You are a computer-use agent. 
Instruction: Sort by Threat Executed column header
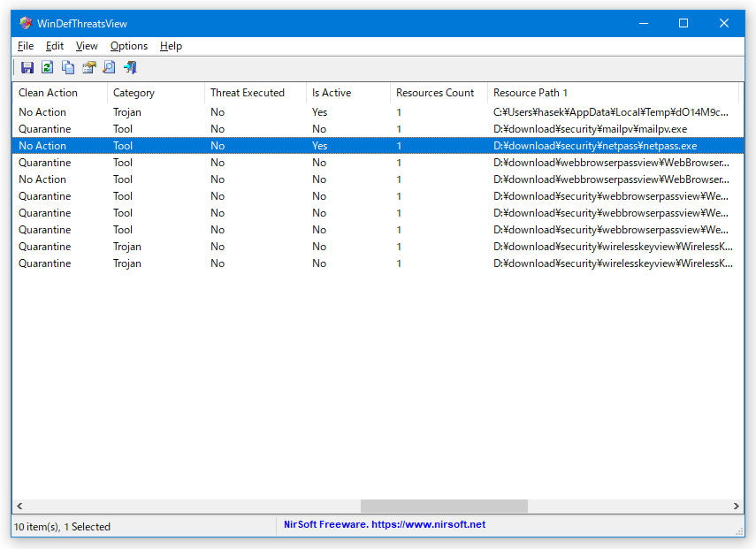pyautogui.click(x=255, y=93)
